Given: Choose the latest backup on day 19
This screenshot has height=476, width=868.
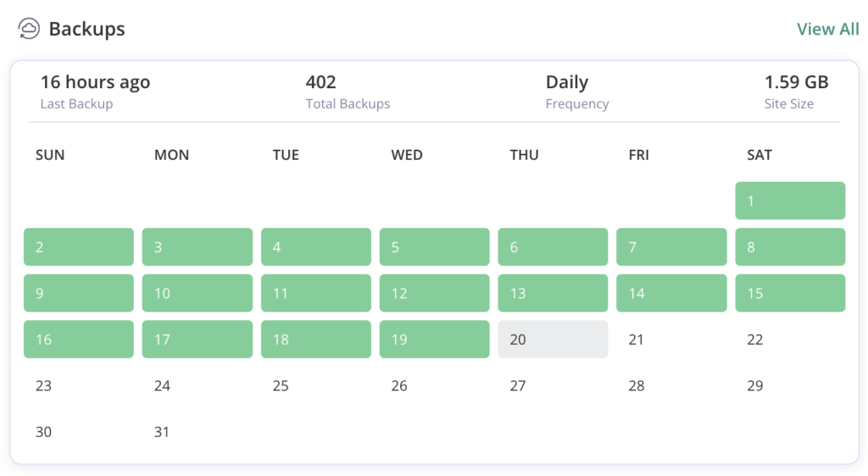Looking at the screenshot, I should coord(434,340).
